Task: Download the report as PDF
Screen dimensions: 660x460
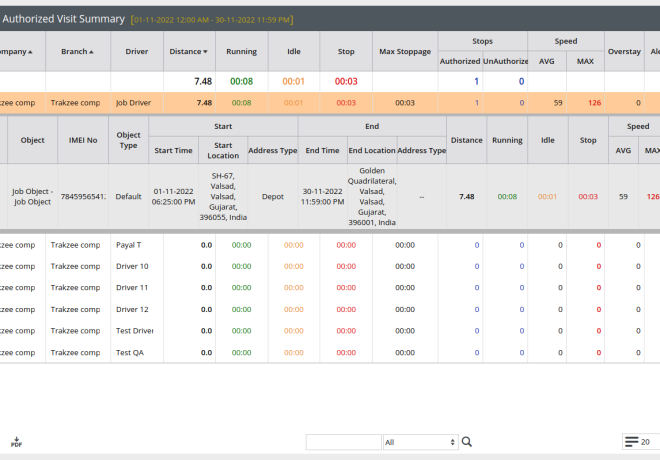Action: click(17, 442)
